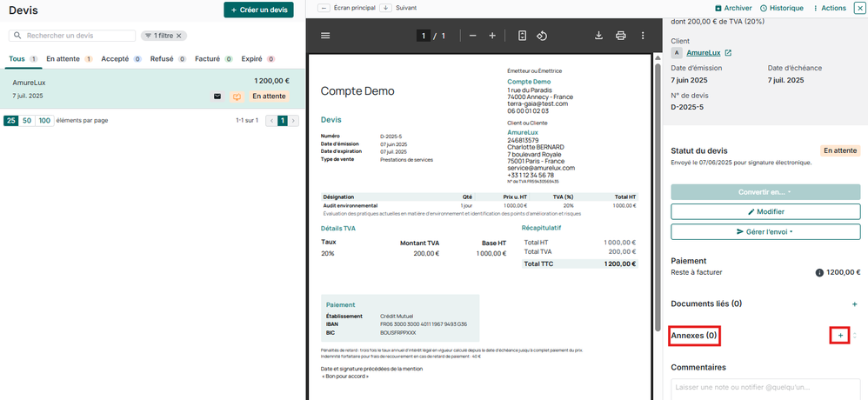Image resolution: width=868 pixels, height=400 pixels.
Task: Download the quote PDF
Action: click(x=598, y=36)
